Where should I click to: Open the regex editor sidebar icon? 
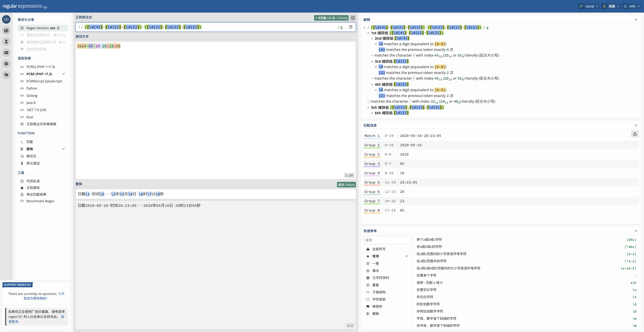click(x=6, y=19)
